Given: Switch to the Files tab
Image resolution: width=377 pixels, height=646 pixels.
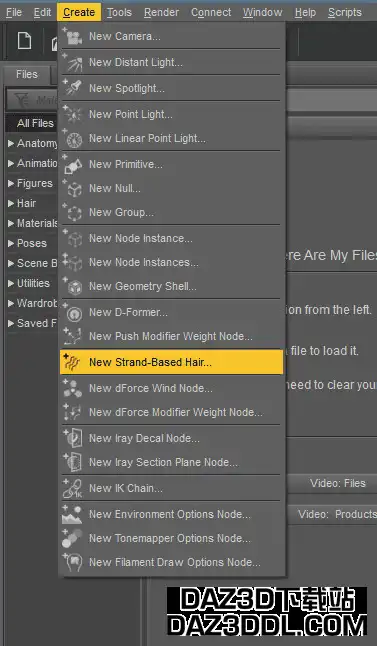Looking at the screenshot, I should coord(27,74).
